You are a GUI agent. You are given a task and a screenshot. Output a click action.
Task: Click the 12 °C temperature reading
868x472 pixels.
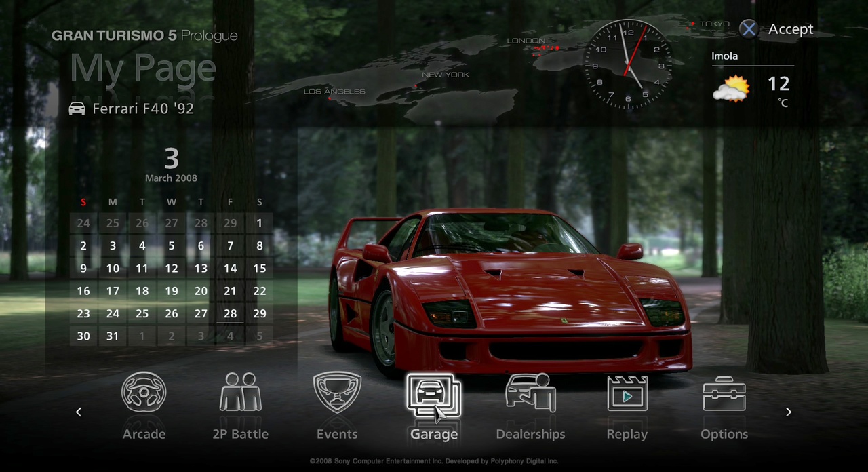click(x=778, y=85)
